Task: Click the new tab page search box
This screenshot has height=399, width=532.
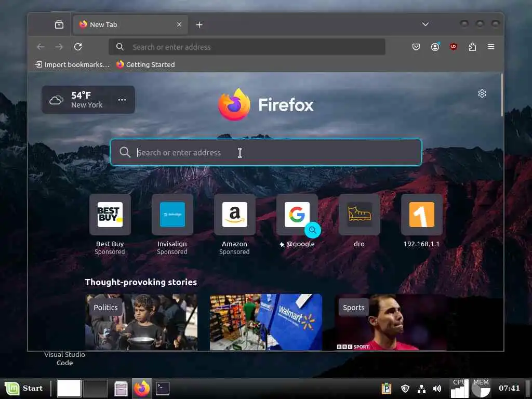Action: coord(266,152)
